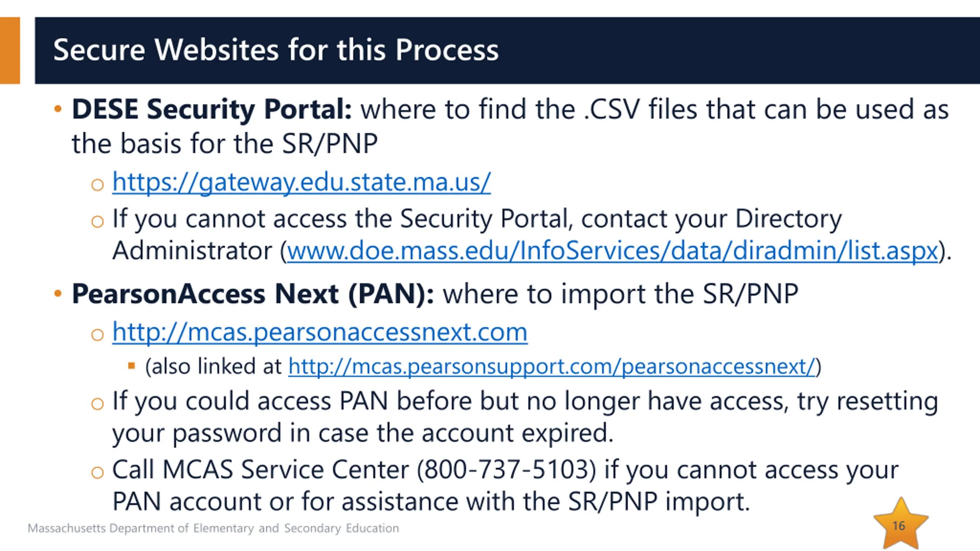This screenshot has width=980, height=551.
Task: Click the circle bullet beside mcas.pearsonaccessnext.com
Action: [98, 335]
